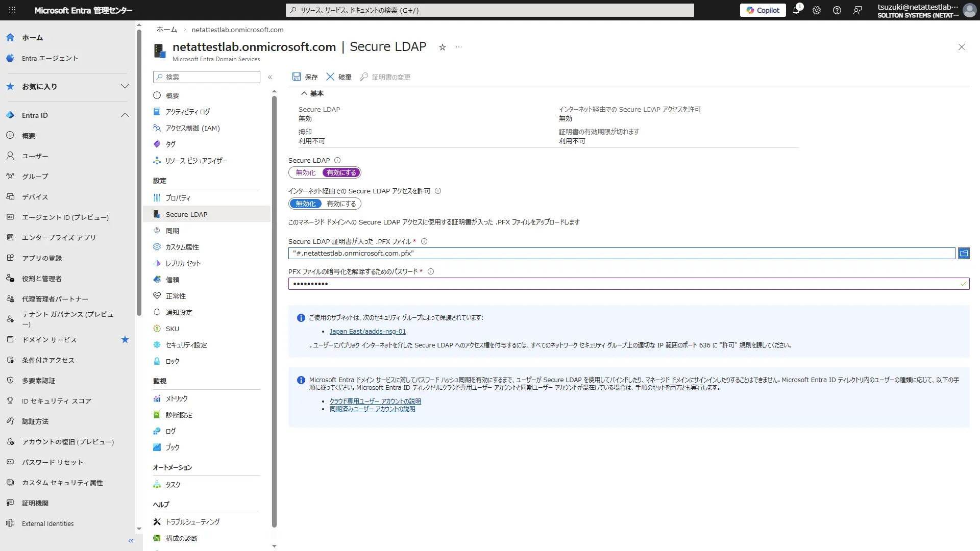Screen dimensions: 980x551
Task: Click the info icon beside the Secure LDAP label
Action: tap(337, 160)
